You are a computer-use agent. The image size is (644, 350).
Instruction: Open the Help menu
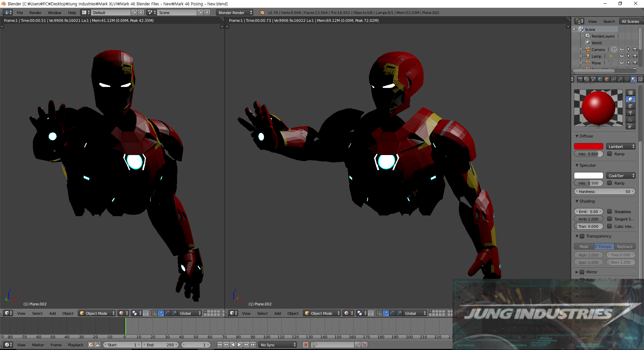pyautogui.click(x=72, y=12)
